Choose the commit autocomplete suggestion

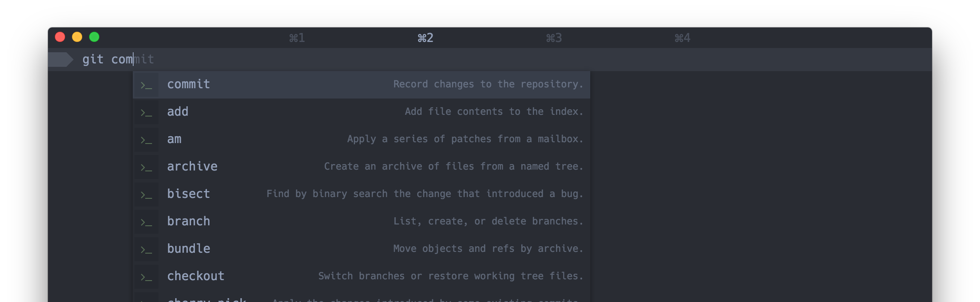pyautogui.click(x=188, y=84)
